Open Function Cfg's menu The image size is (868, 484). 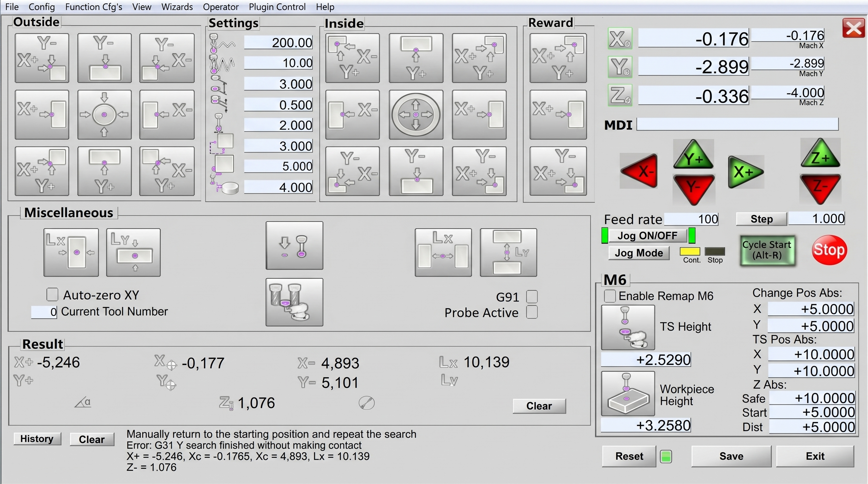(x=94, y=7)
